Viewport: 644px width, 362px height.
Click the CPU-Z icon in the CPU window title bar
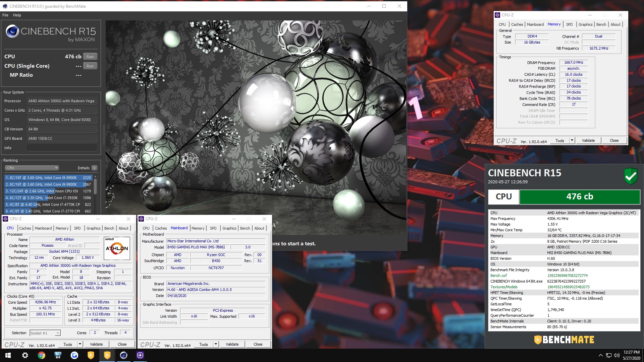click(x=5, y=219)
